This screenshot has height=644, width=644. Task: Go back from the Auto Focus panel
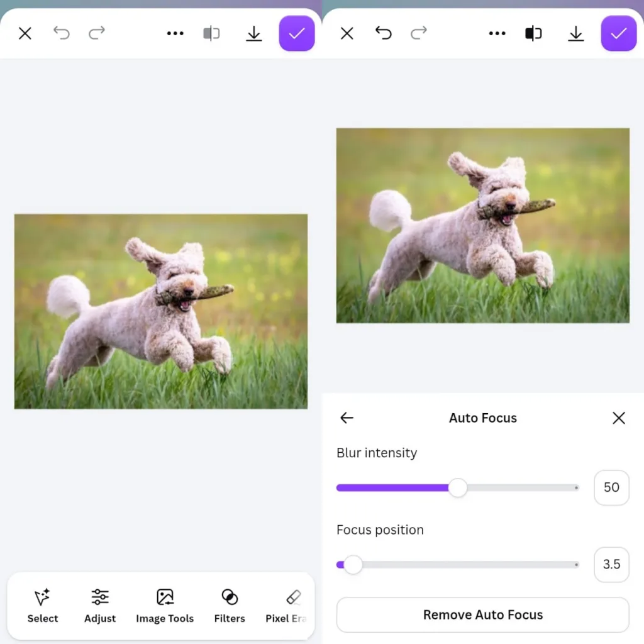347,418
